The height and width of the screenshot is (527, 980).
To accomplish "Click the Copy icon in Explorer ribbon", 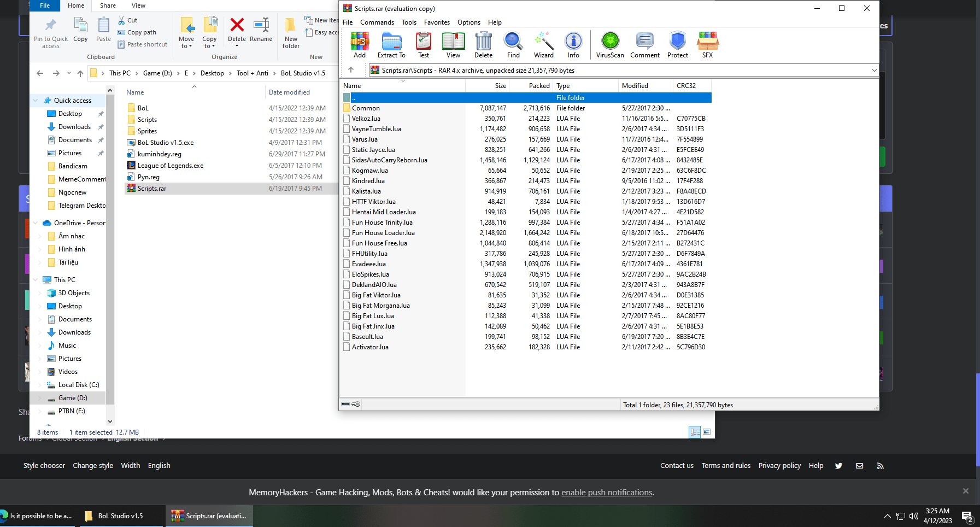I will pos(80,30).
